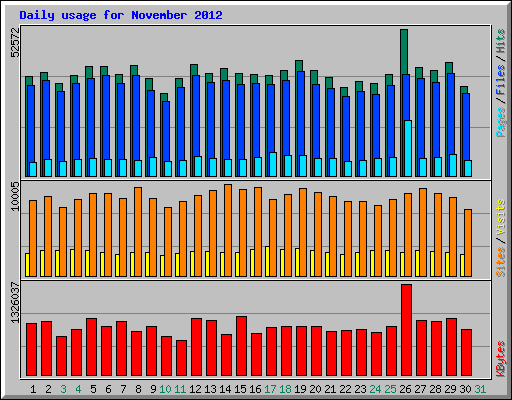This screenshot has height=400, width=512.
Task: Click the red KBytes bar for day 15
Action: 241,346
